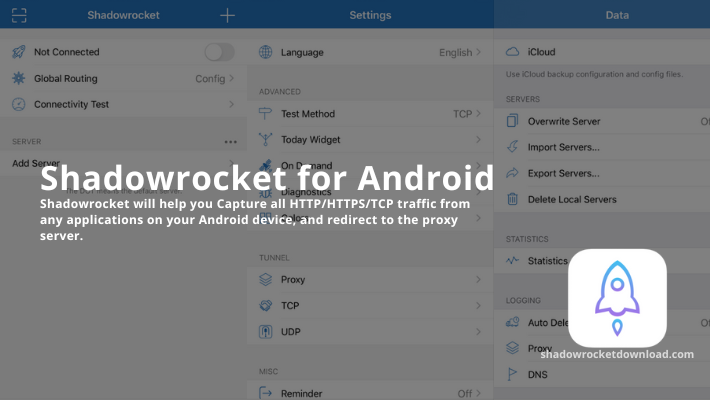Click the DNS flag icon

point(512,374)
